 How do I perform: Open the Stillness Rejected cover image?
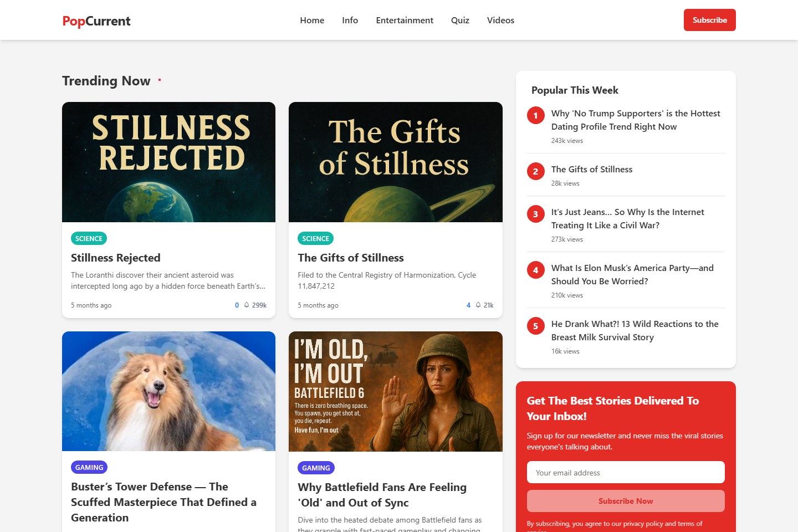click(x=168, y=162)
